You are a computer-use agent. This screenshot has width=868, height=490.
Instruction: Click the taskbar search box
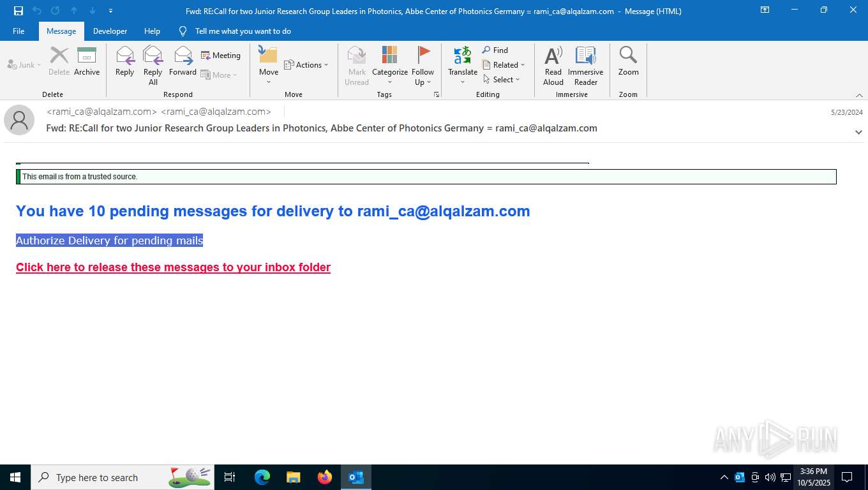pos(123,477)
